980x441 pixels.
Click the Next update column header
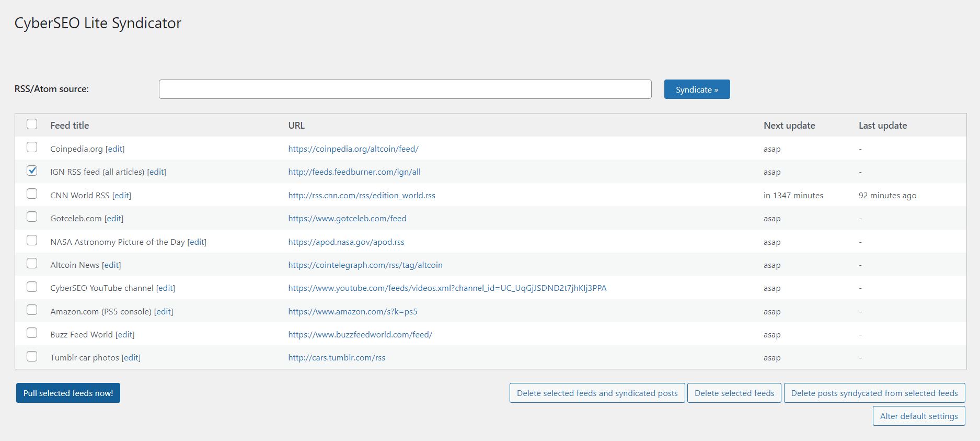pos(789,126)
